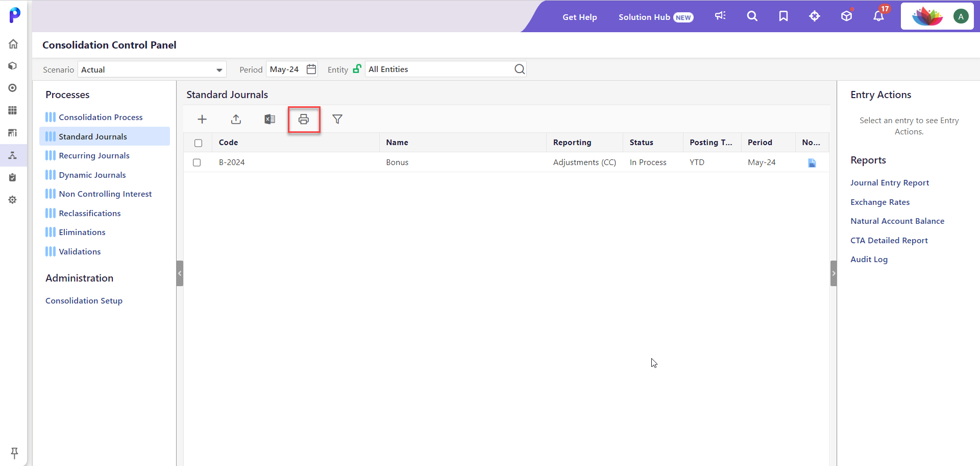Open Reclassifications process

(90, 213)
